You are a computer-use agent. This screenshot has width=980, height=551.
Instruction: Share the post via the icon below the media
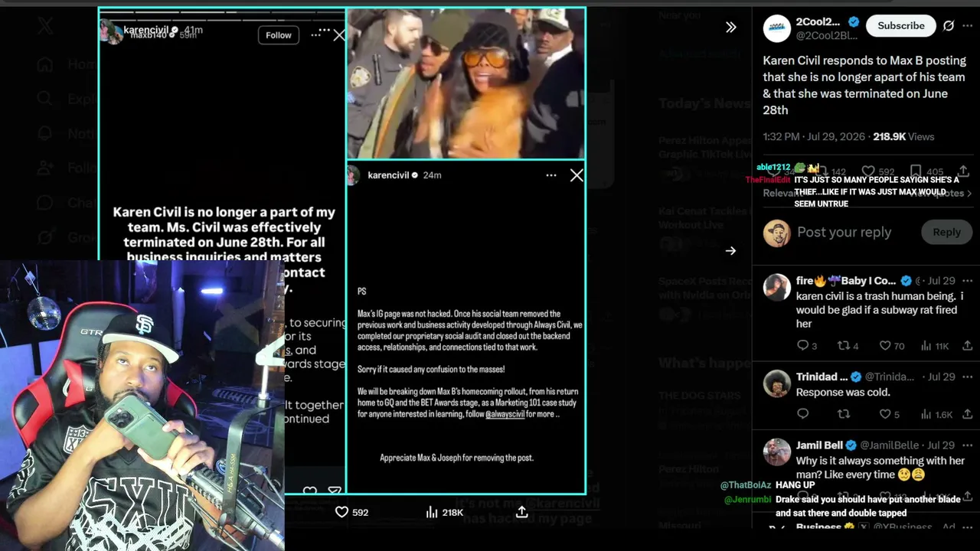click(x=522, y=512)
